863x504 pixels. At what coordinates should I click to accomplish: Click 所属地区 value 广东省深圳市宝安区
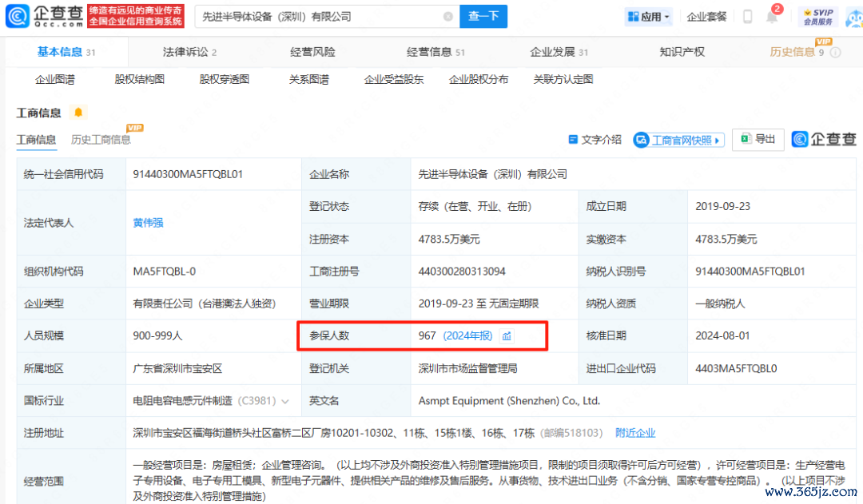(x=177, y=369)
